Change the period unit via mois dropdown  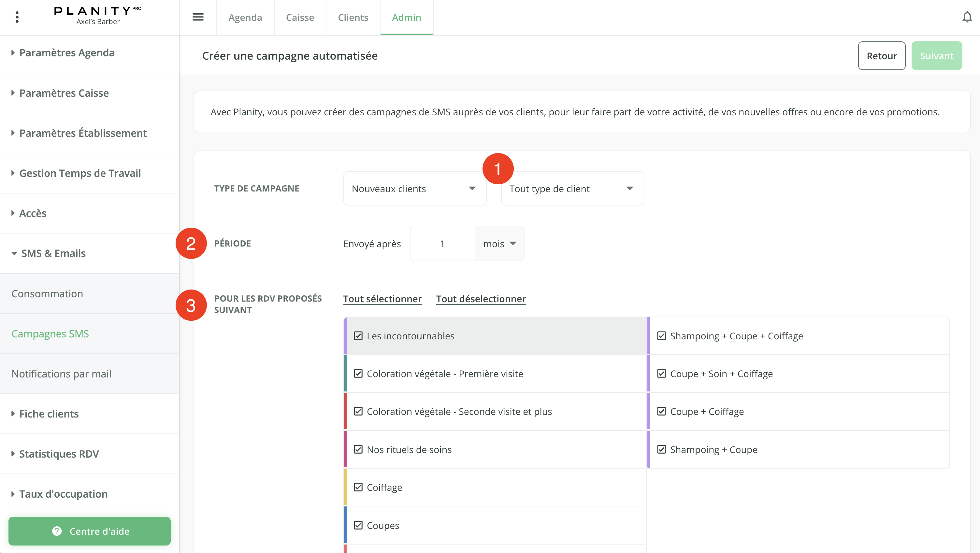point(499,243)
